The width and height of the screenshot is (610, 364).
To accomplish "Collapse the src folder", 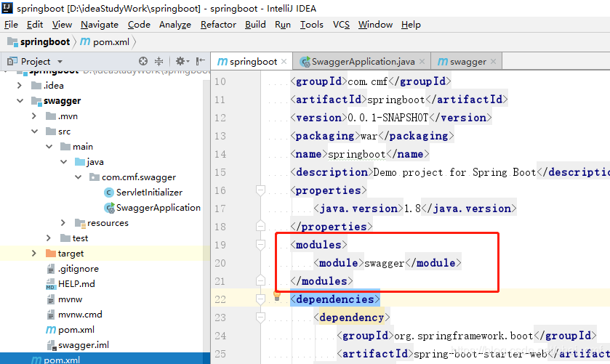I will 35,132.
